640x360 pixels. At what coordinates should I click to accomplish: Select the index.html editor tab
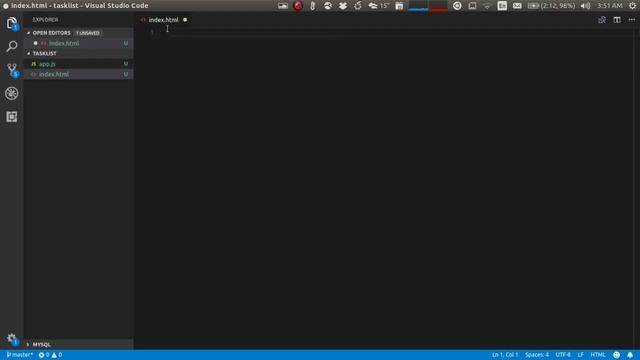(x=163, y=20)
